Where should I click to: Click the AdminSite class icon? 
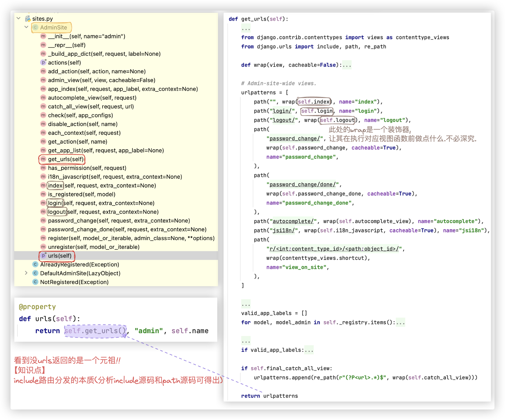tap(35, 27)
